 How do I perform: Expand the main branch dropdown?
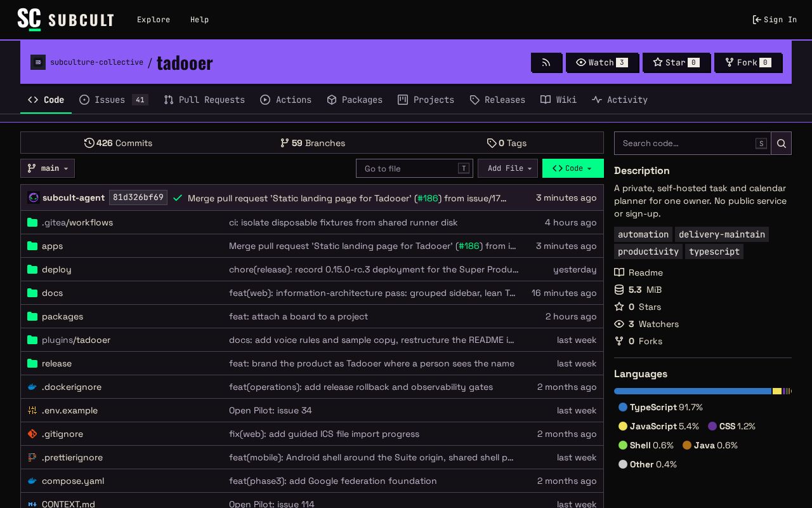pyautogui.click(x=48, y=168)
